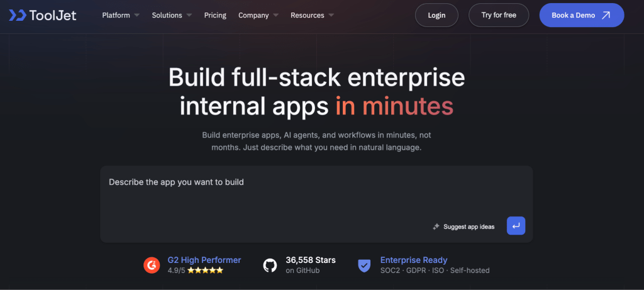The image size is (644, 290).
Task: Click the Try for free button
Action: (499, 15)
